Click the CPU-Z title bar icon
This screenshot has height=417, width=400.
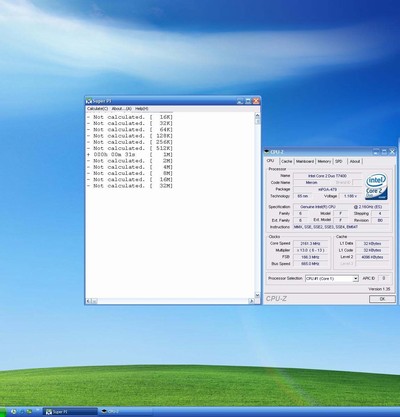pos(267,152)
